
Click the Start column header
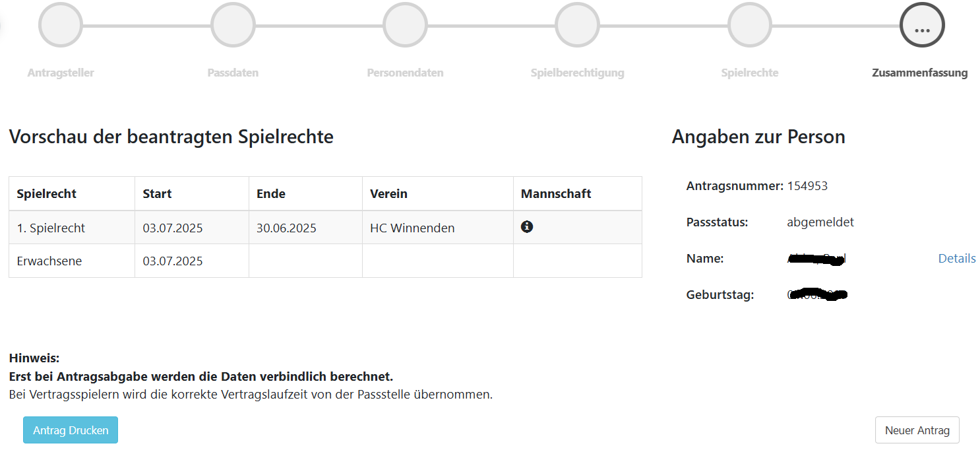157,194
